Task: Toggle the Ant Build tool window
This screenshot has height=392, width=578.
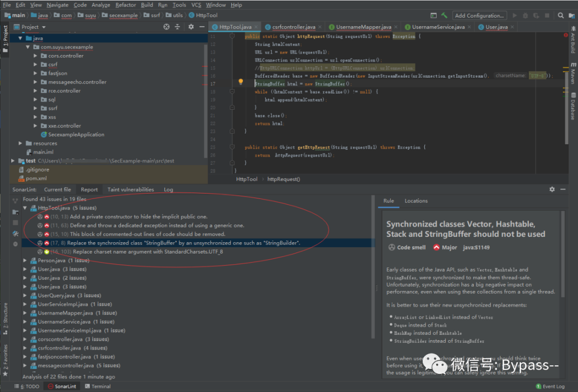Action: pyautogui.click(x=573, y=40)
